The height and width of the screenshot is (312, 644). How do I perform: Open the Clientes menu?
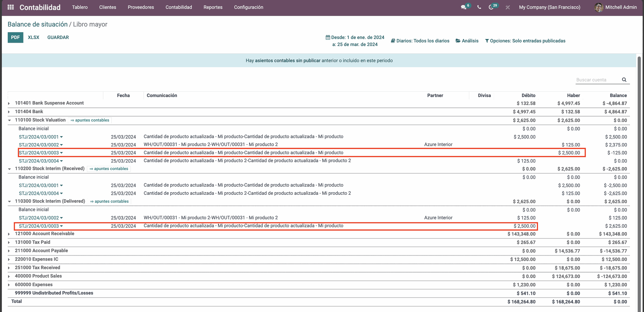pyautogui.click(x=108, y=7)
